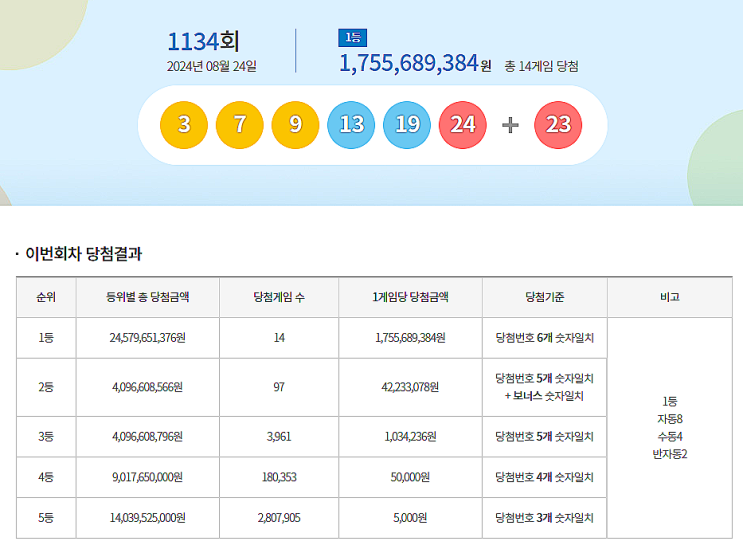Click per-game prize 1,034,236원
This screenshot has width=743, height=553.
click(410, 436)
